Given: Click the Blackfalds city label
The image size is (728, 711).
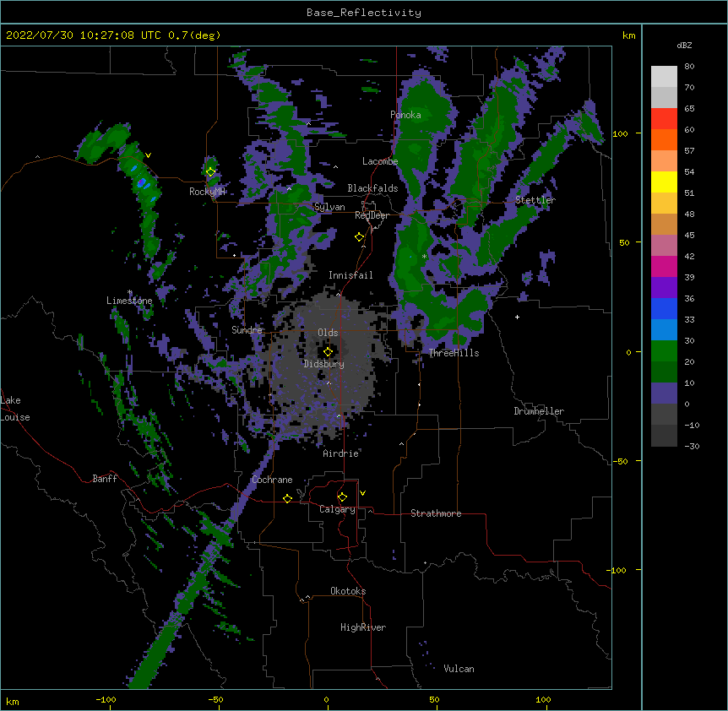Looking at the screenshot, I should [372, 188].
